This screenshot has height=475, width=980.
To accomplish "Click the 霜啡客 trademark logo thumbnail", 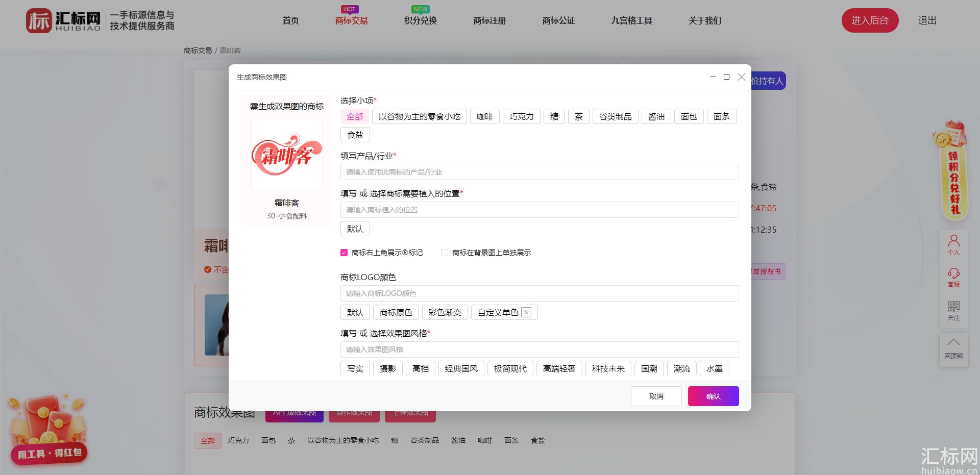I will pos(287,155).
